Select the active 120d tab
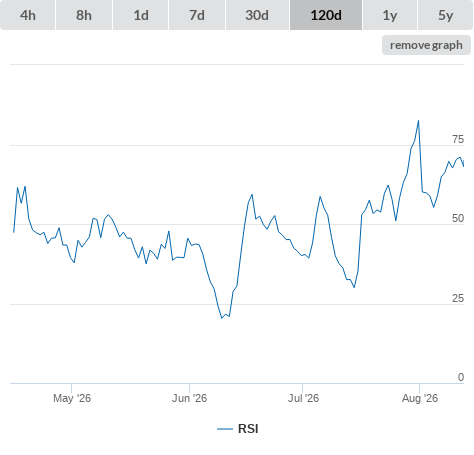 tap(326, 15)
